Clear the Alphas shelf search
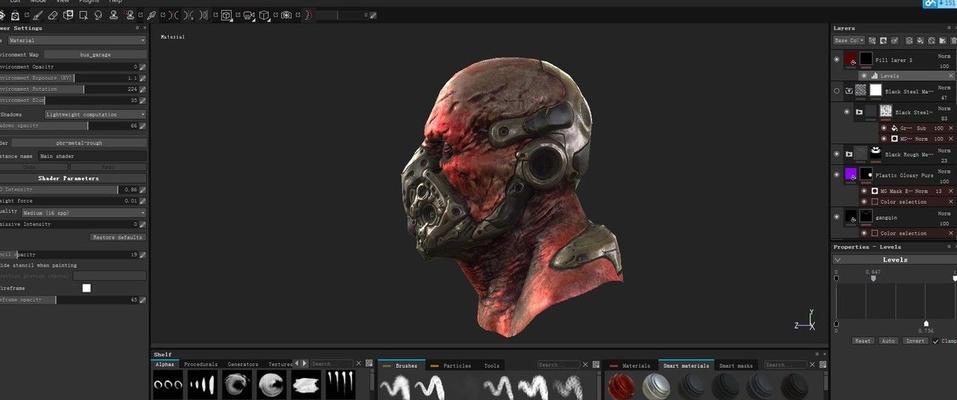The width and height of the screenshot is (957, 400). tap(359, 364)
